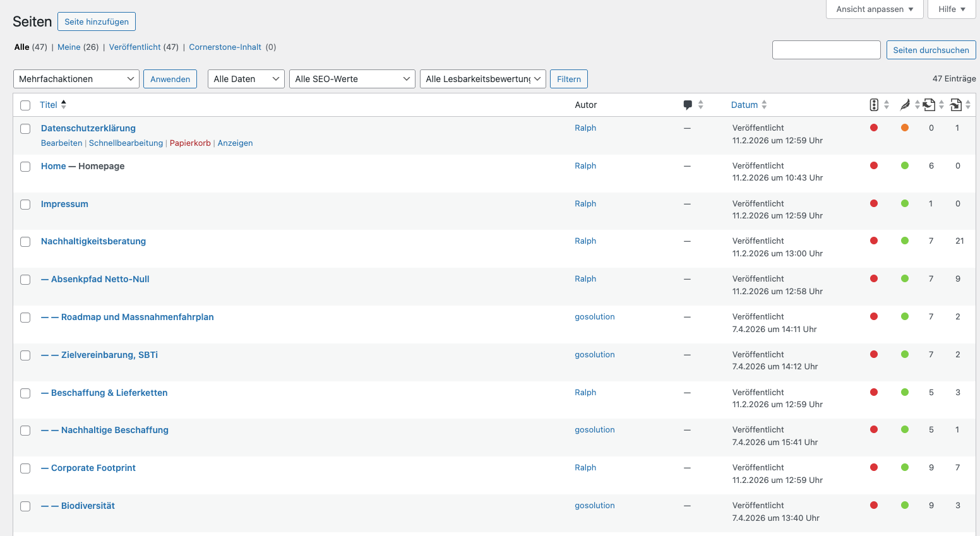Check the Nachhaltigkeitsberatung row checkbox
Screen dimensions: 980x536
click(25, 242)
